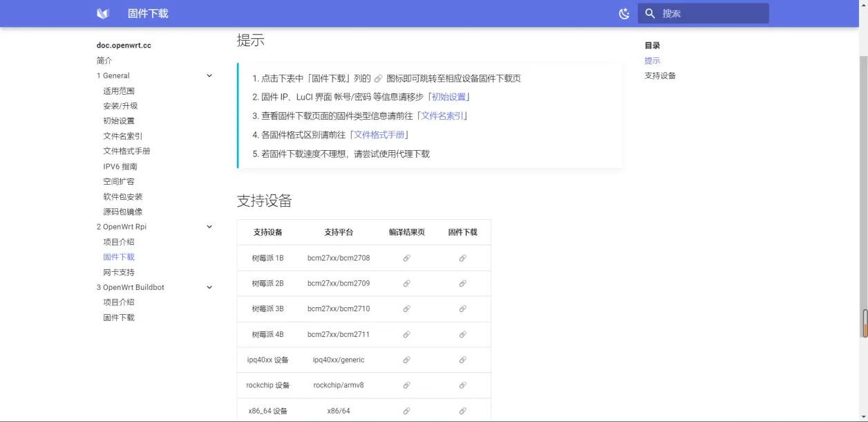Image resolution: width=868 pixels, height=422 pixels.
Task: Open 软件包安装 page in sidebar
Action: coord(123,196)
